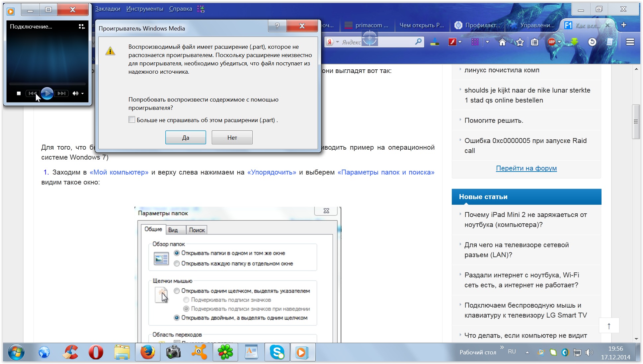This screenshot has height=364, width=643.
Task: Open the browser hamburger menu
Action: tap(630, 42)
